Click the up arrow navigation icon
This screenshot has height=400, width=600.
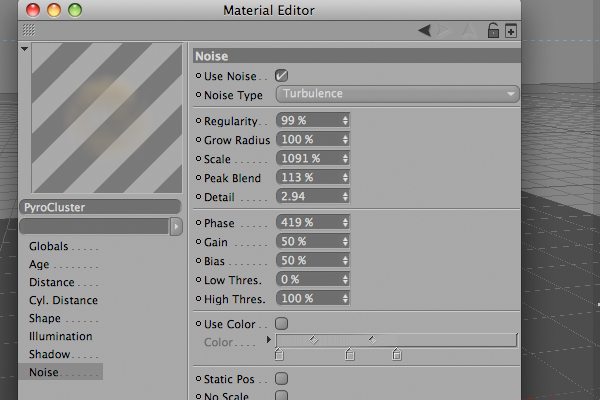coord(469,31)
